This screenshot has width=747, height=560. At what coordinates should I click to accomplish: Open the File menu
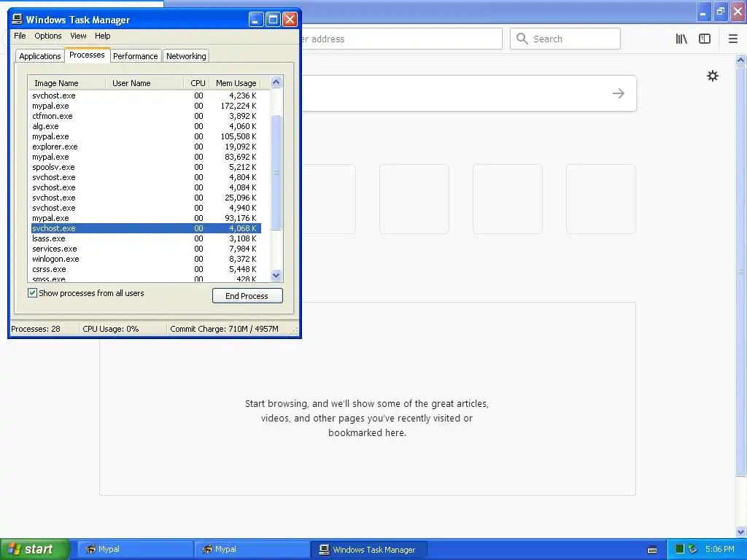[x=20, y=36]
